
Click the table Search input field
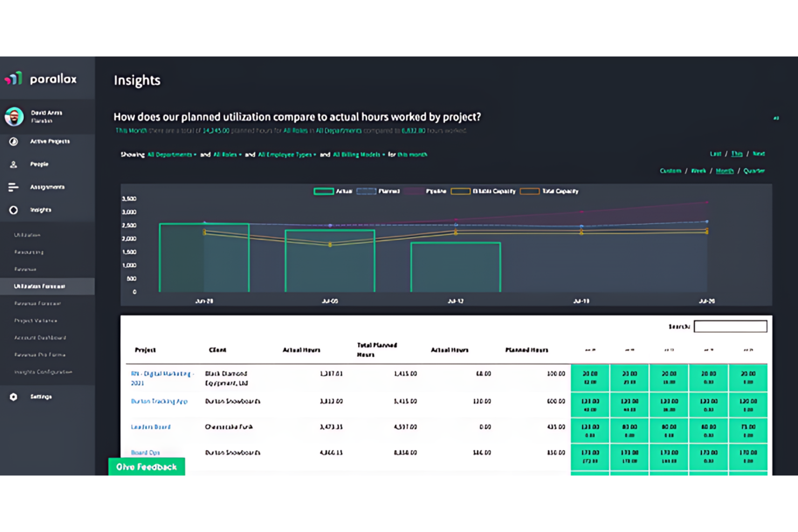click(x=731, y=327)
